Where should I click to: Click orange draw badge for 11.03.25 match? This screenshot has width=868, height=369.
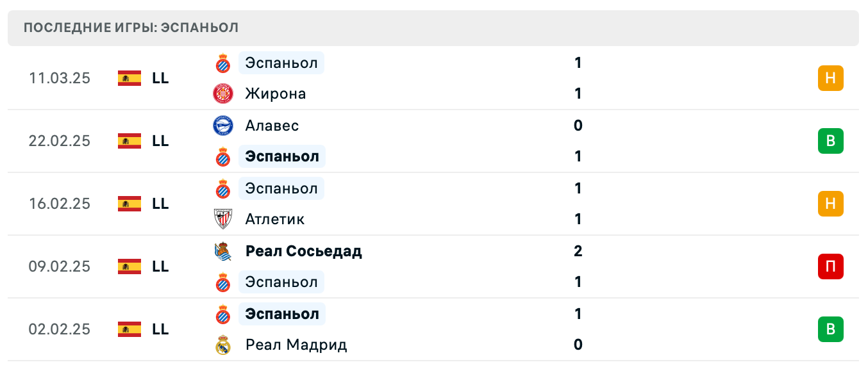tap(830, 78)
